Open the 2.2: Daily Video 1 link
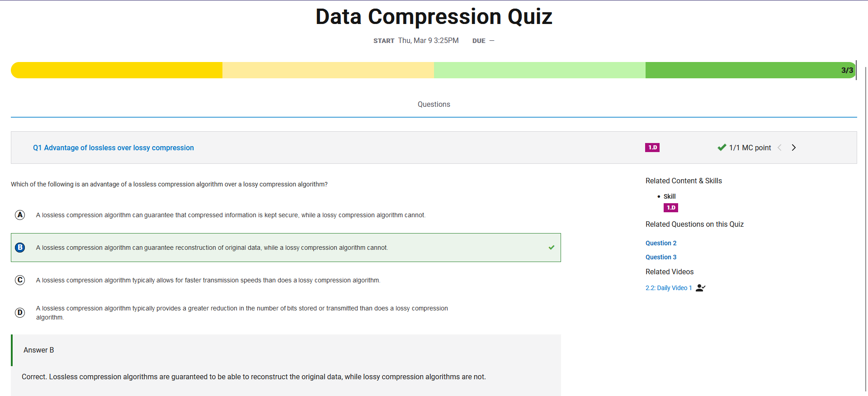868x396 pixels. click(669, 288)
